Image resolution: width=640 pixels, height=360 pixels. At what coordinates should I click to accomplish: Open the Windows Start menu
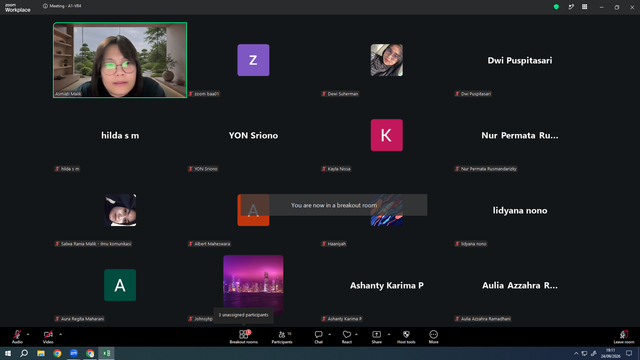tap(8, 353)
